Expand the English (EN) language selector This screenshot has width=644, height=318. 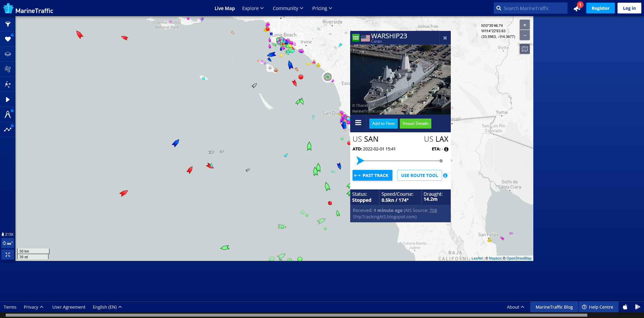(107, 307)
